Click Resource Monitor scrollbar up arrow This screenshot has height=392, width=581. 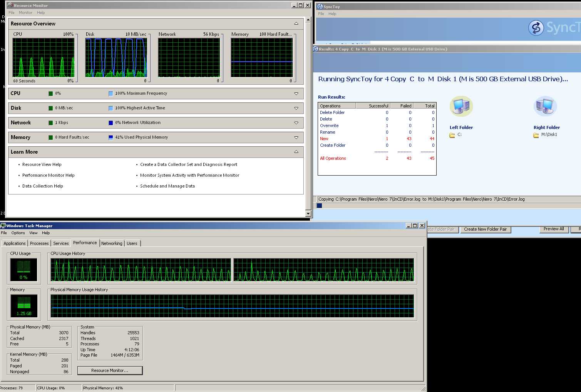308,20
